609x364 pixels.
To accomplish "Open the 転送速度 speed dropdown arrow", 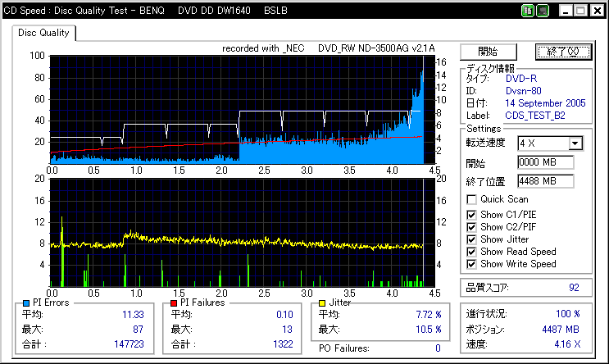I will 575,143.
